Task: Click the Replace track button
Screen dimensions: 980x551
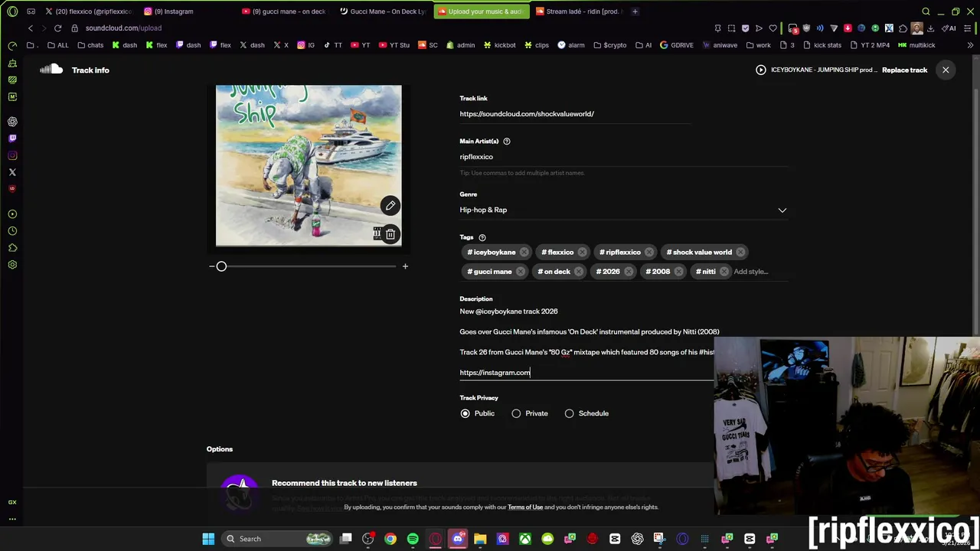Action: point(904,70)
